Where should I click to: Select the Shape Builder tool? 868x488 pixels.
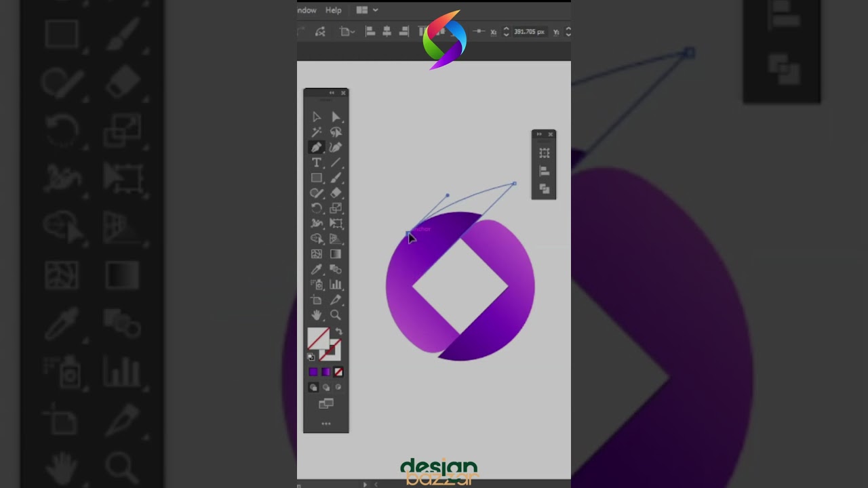click(x=317, y=239)
